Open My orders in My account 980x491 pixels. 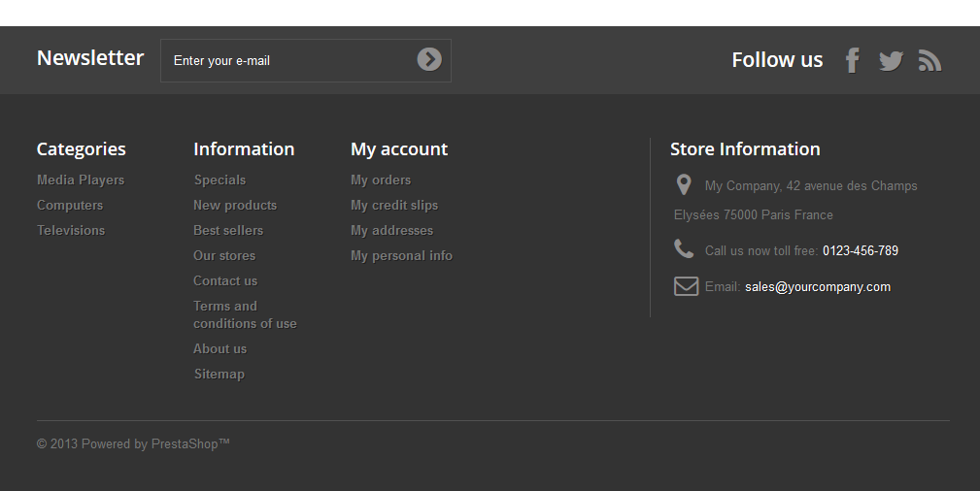[381, 180]
